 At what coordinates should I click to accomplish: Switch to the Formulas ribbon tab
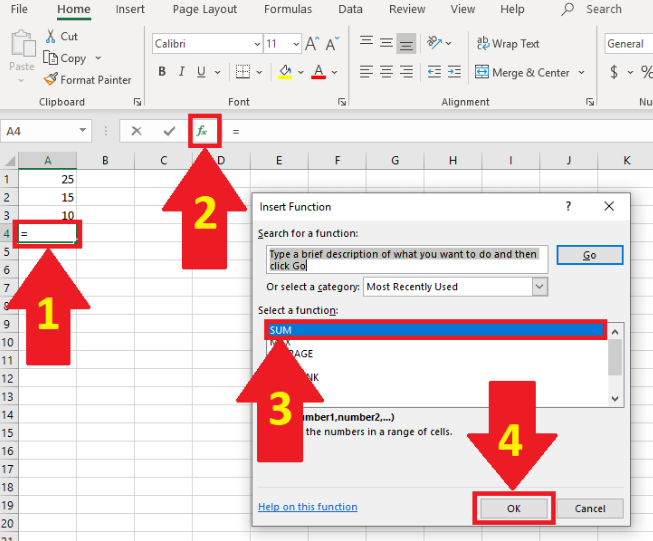pyautogui.click(x=288, y=9)
